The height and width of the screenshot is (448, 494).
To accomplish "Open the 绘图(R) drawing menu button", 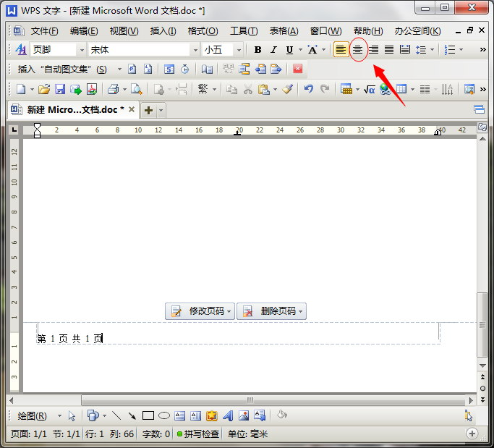I will pyautogui.click(x=32, y=416).
